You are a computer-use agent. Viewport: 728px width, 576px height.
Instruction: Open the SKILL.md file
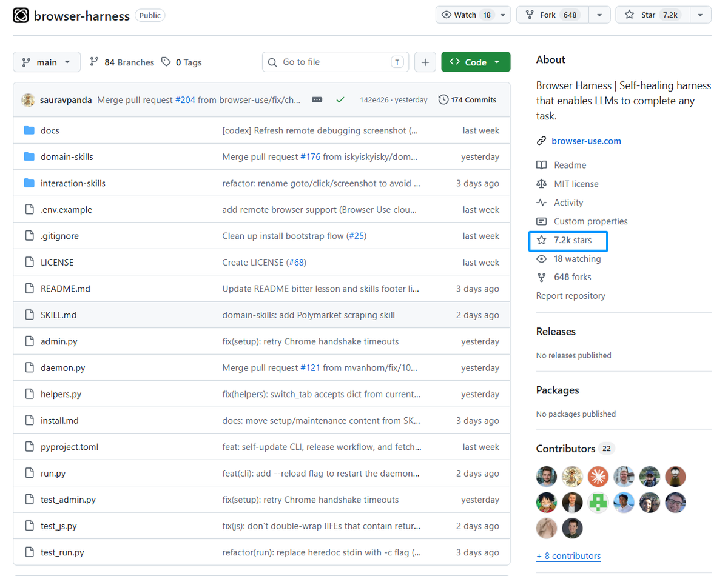tap(58, 315)
